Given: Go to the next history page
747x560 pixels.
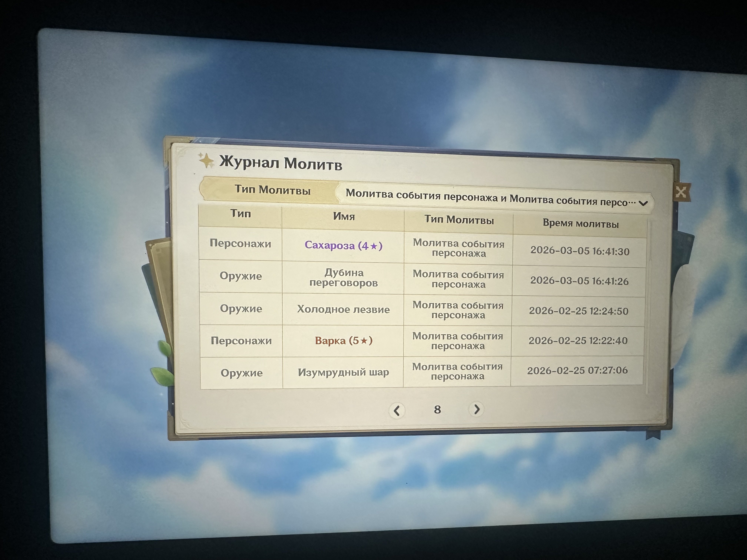Looking at the screenshot, I should 477,409.
